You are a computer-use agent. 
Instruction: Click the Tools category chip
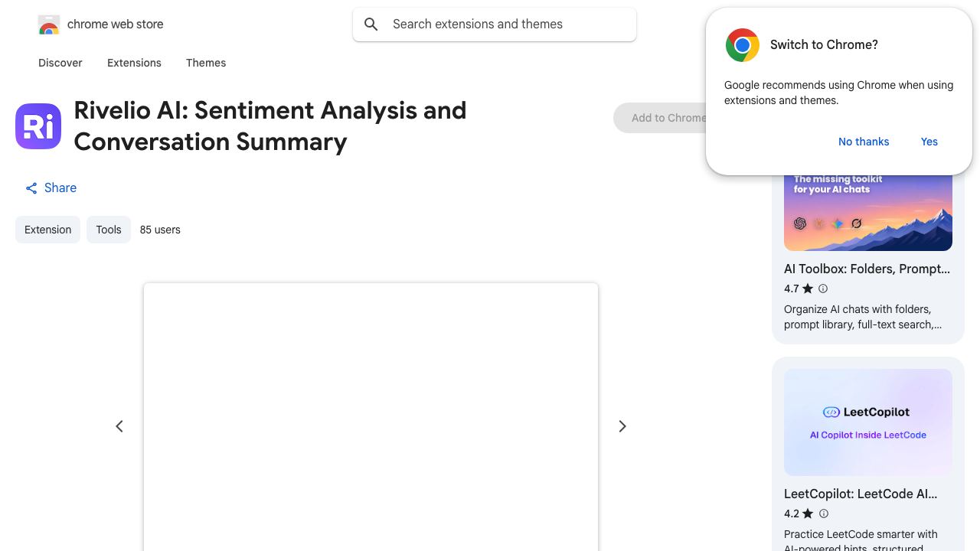(109, 230)
